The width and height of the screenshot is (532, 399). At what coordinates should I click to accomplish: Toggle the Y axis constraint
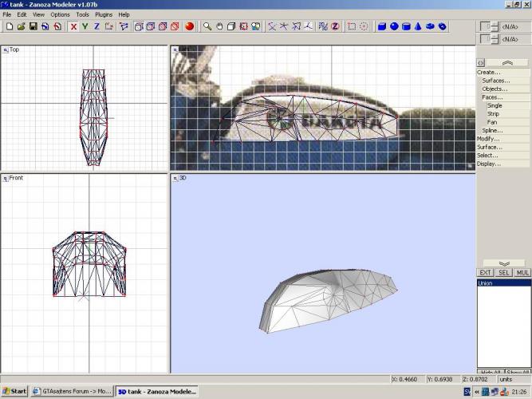[x=85, y=26]
